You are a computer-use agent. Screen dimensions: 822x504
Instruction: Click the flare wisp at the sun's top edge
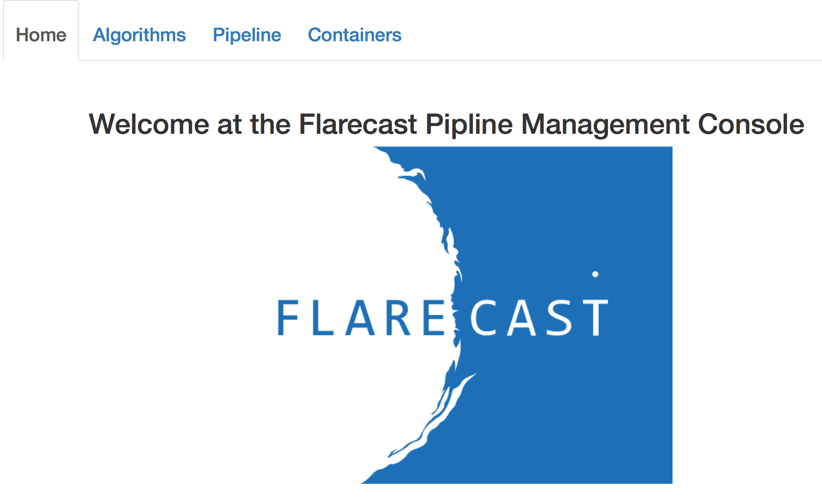(x=413, y=173)
